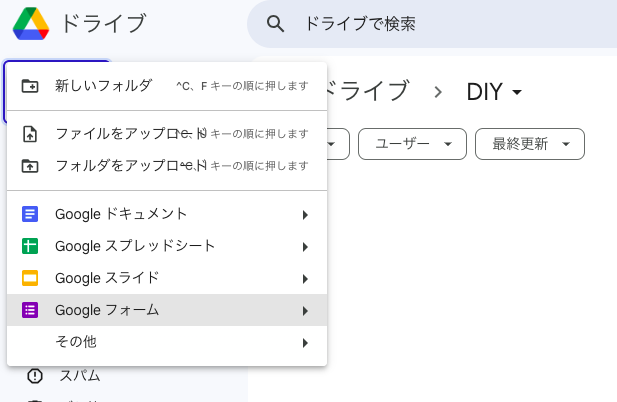Open the 最終更新 filter dropdown

pyautogui.click(x=530, y=144)
